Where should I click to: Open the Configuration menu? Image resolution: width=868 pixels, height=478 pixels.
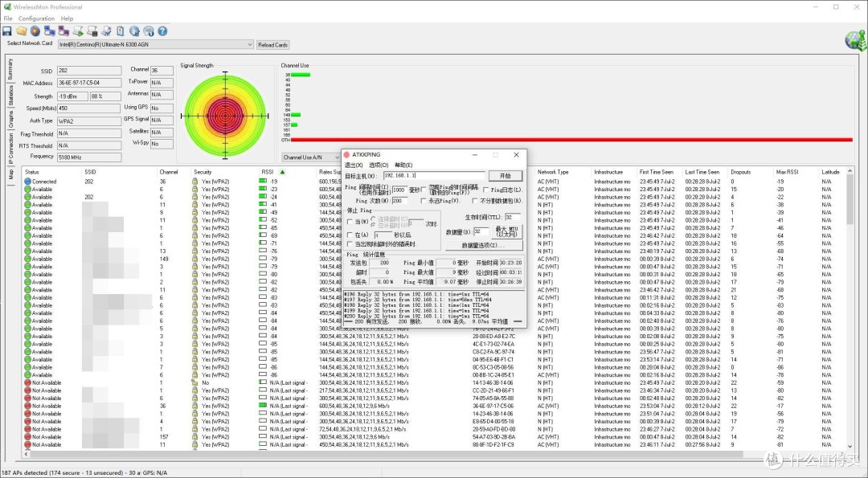[x=36, y=18]
